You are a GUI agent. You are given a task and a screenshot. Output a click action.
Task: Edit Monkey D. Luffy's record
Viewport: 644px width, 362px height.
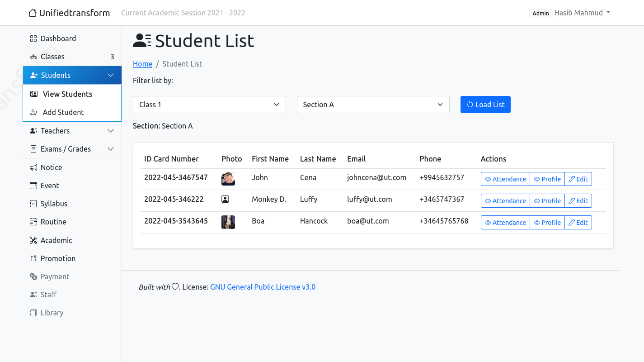point(578,201)
